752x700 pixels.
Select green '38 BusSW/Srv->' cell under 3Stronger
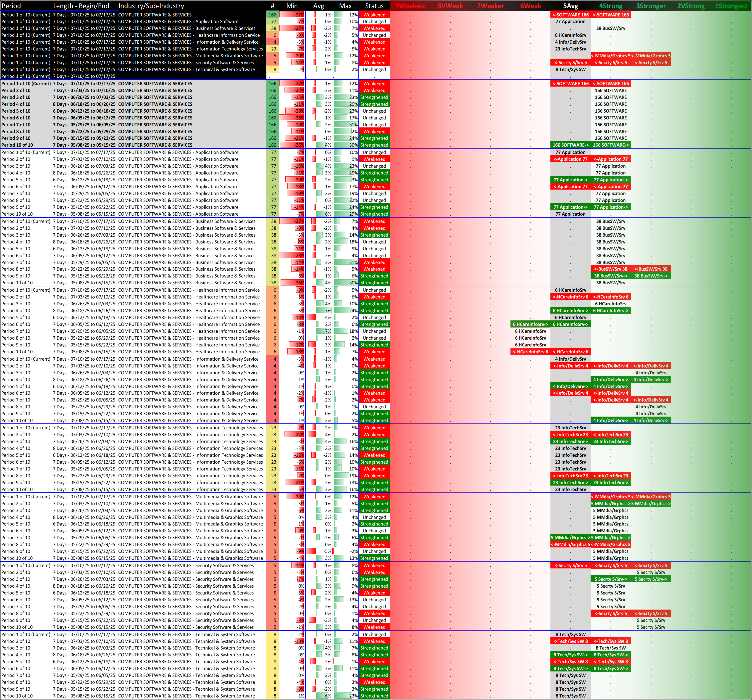coord(651,276)
